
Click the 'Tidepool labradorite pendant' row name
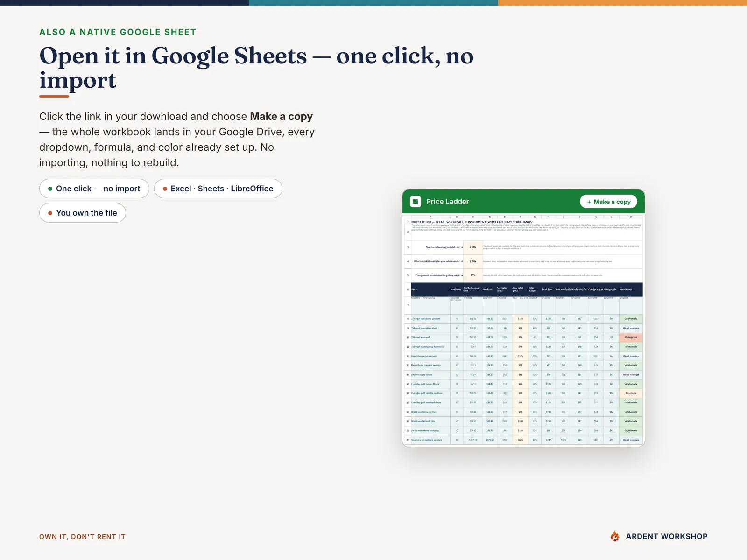(426, 319)
